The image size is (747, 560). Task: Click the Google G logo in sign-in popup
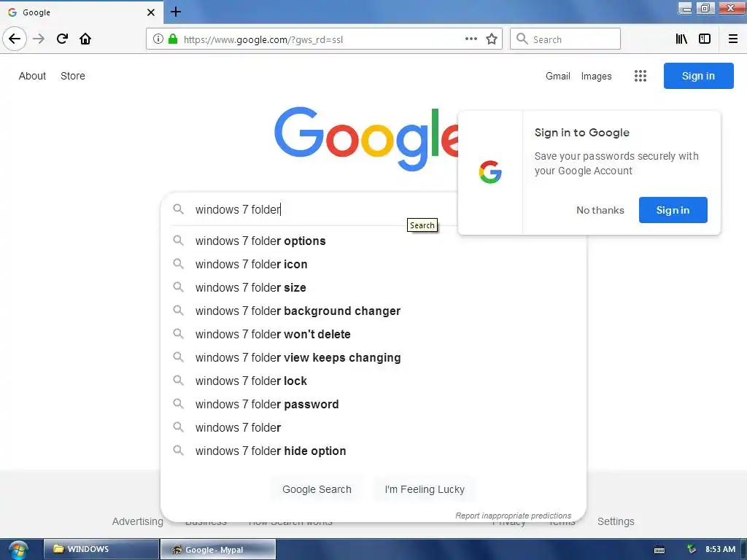click(490, 172)
